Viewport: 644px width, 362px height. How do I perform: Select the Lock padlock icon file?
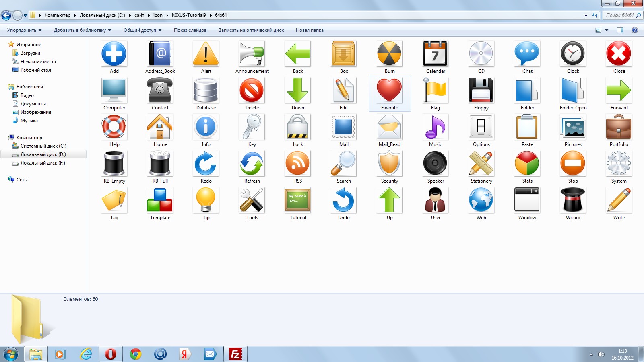point(298,131)
